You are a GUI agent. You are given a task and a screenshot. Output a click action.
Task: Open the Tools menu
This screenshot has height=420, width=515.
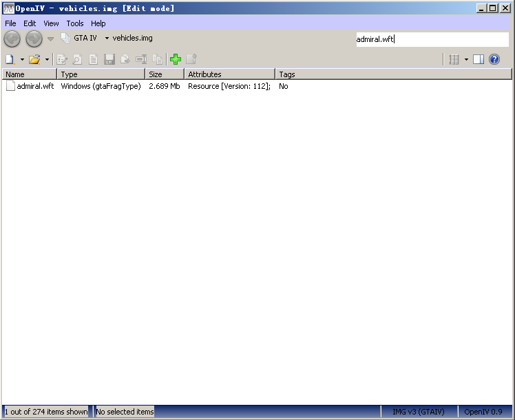pos(75,23)
